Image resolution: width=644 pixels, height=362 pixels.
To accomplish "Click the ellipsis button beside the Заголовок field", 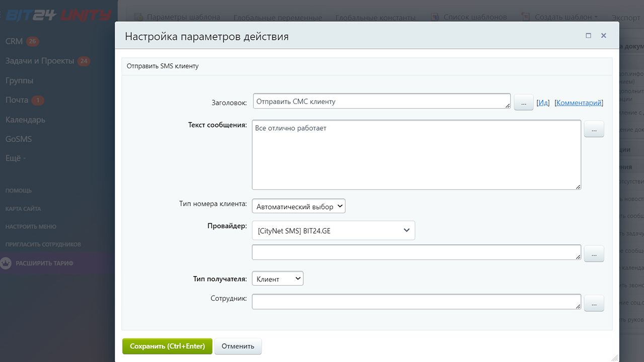I will click(x=523, y=102).
